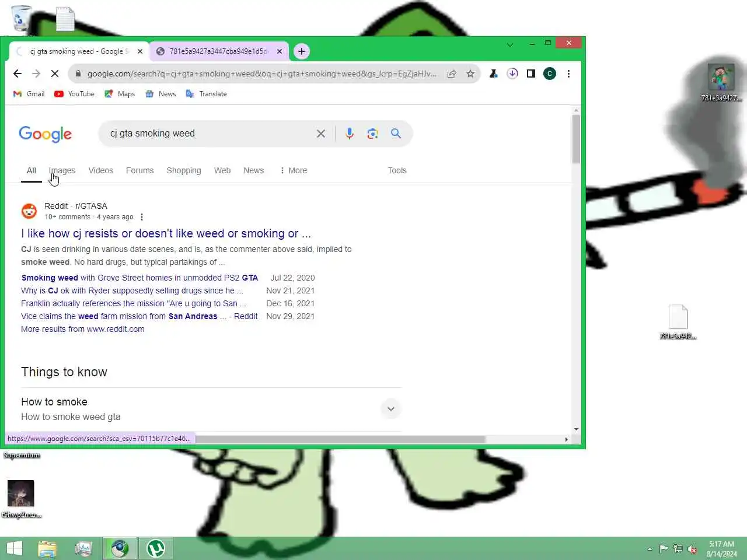The image size is (747, 560).
Task: Open the profile avatar labeled C
Action: point(550,73)
